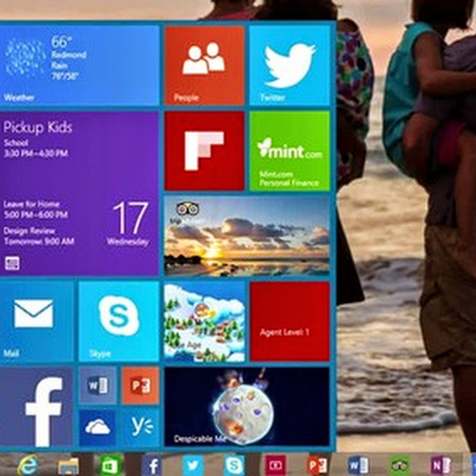Open the Agent Level 1 red tile
This screenshot has height=476, width=476.
290,321
